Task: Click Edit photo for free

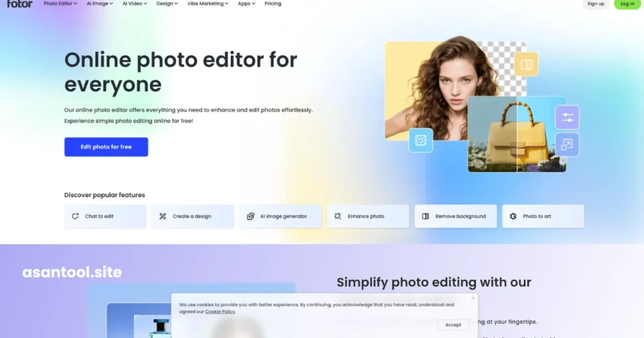Action: click(x=106, y=147)
